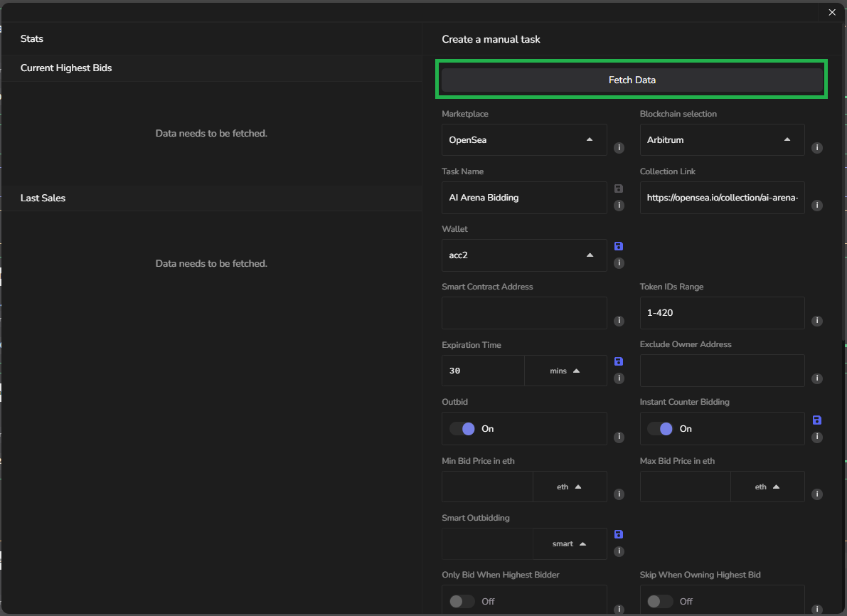Click save icon next to Smart Outbidding
This screenshot has height=616, width=847.
coord(618,534)
